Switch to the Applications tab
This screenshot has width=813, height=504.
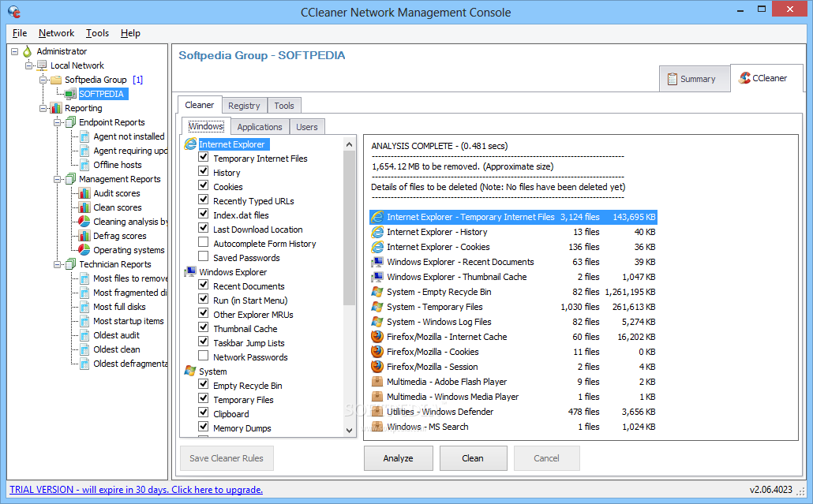click(x=260, y=127)
